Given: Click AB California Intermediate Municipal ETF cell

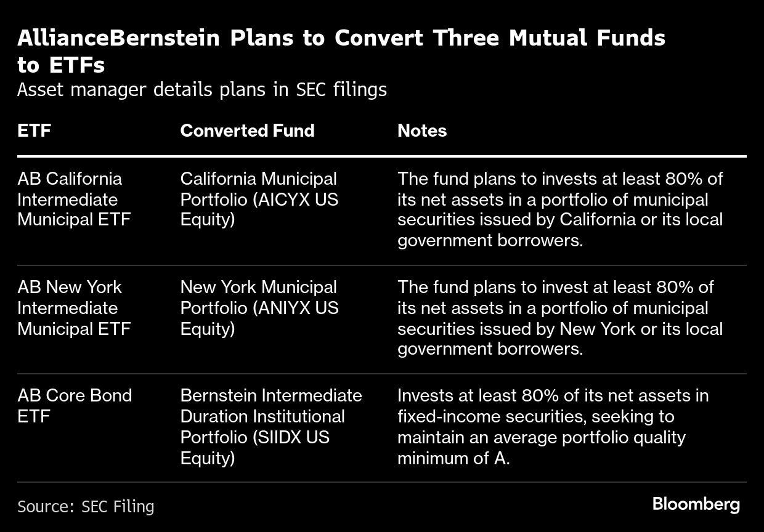Looking at the screenshot, I should coord(74,199).
